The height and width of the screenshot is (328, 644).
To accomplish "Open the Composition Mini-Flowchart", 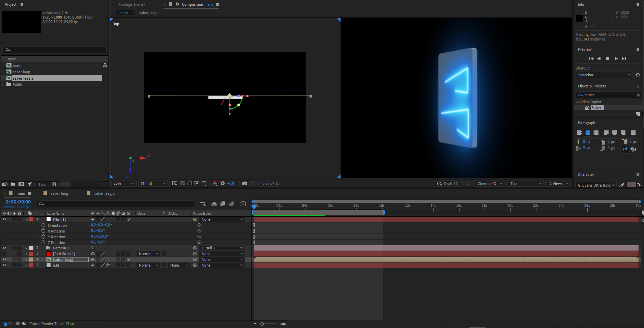I will pyautogui.click(x=203, y=204).
